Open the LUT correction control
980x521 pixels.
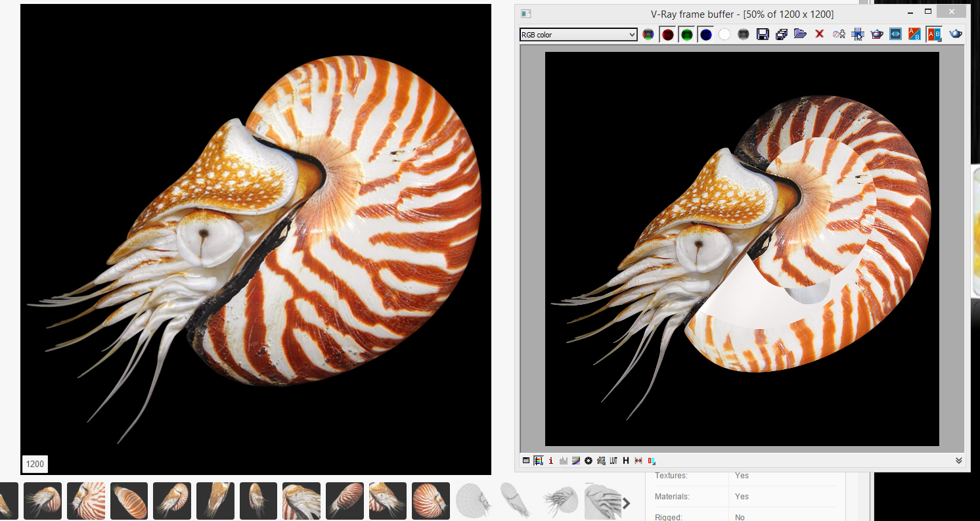pyautogui.click(x=613, y=461)
